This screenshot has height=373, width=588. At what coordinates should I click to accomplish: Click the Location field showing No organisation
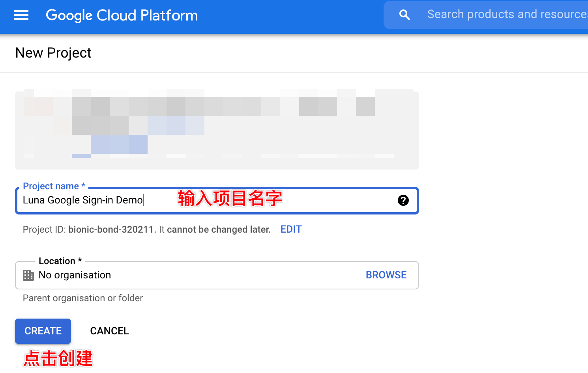[x=217, y=275]
